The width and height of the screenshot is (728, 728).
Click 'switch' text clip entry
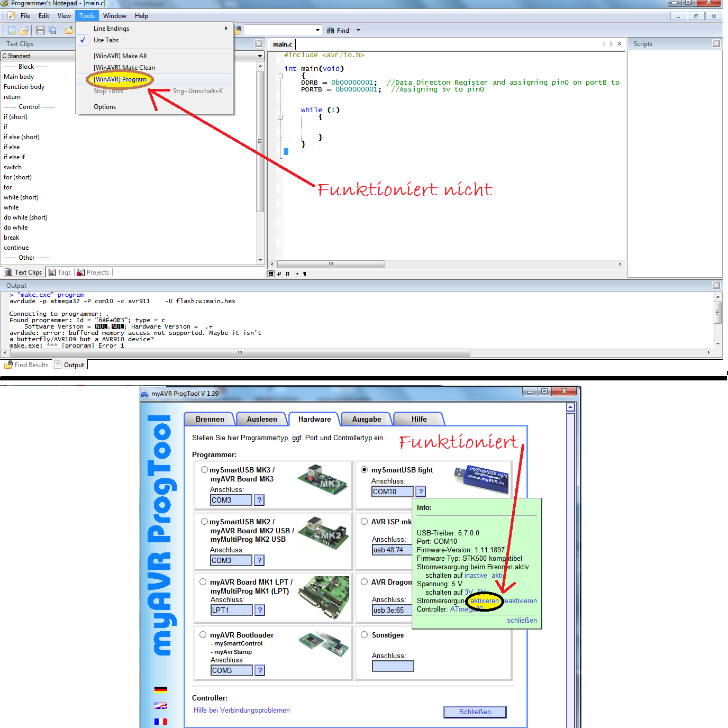[x=13, y=167]
